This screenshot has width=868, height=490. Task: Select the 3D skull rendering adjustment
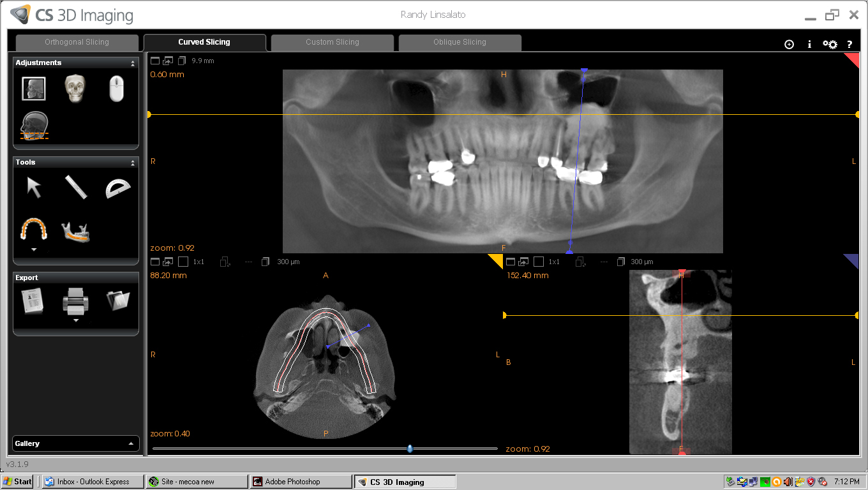(x=75, y=88)
